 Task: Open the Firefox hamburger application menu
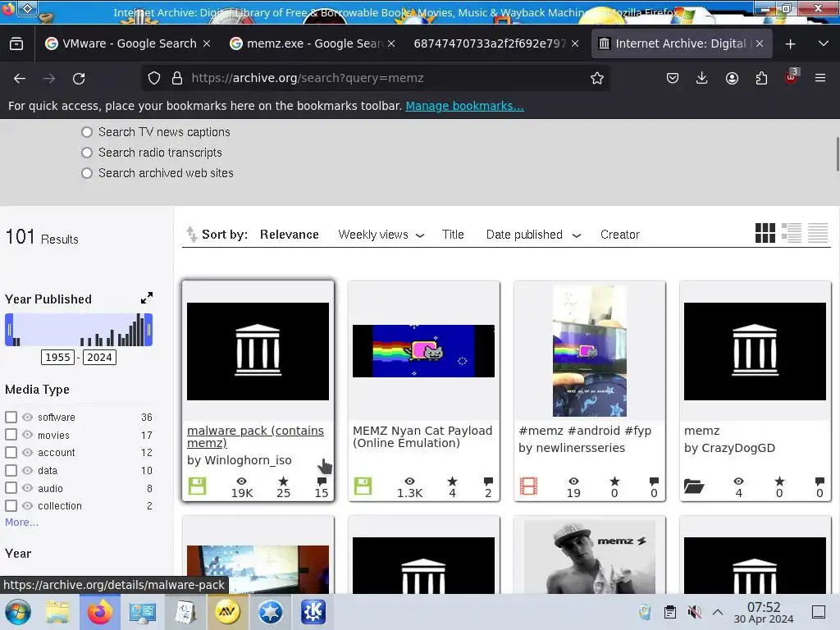(x=820, y=78)
